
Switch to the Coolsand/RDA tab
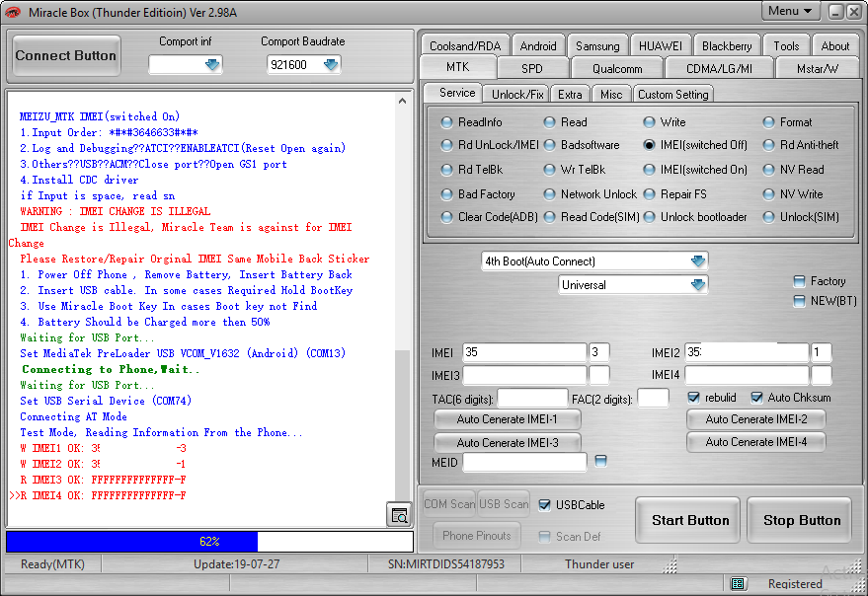pyautogui.click(x=464, y=46)
